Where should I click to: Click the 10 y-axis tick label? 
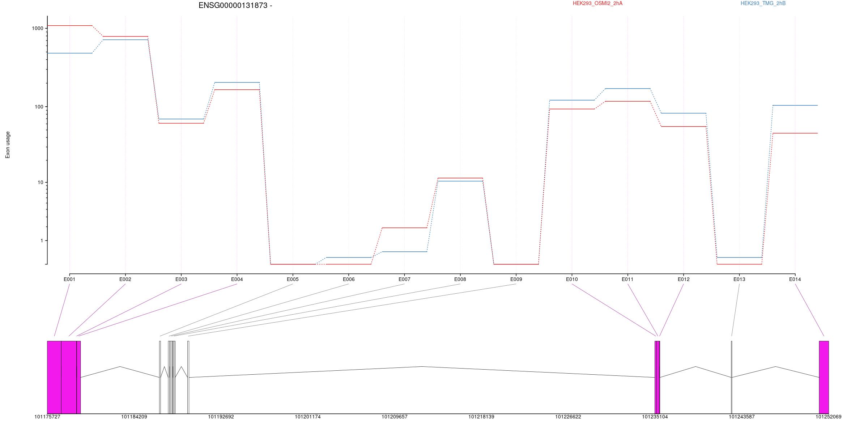[x=41, y=182]
